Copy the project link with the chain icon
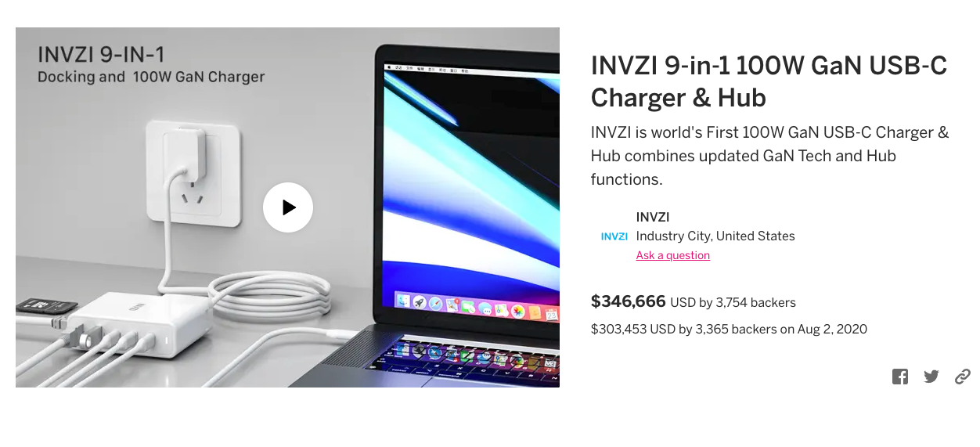This screenshot has width=980, height=447. (963, 377)
